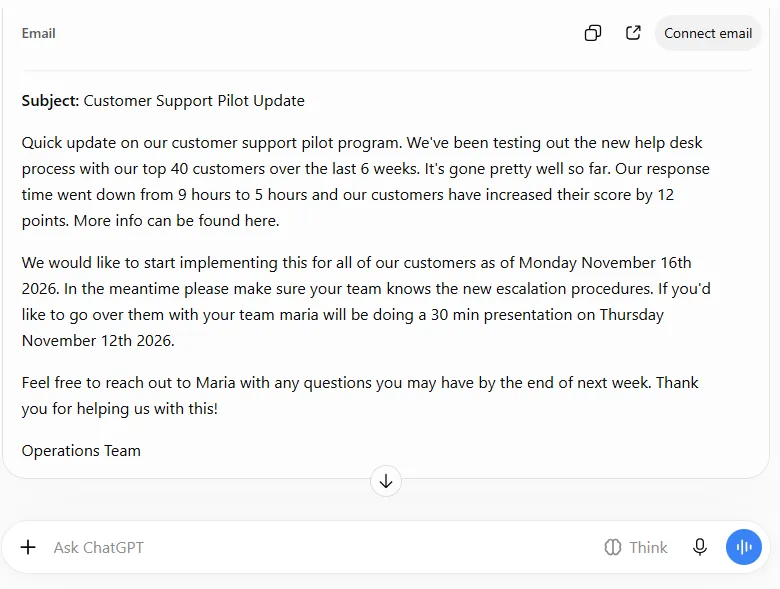Click the Operations Team signature line
Image resolution: width=780 pixels, height=589 pixels.
81,451
